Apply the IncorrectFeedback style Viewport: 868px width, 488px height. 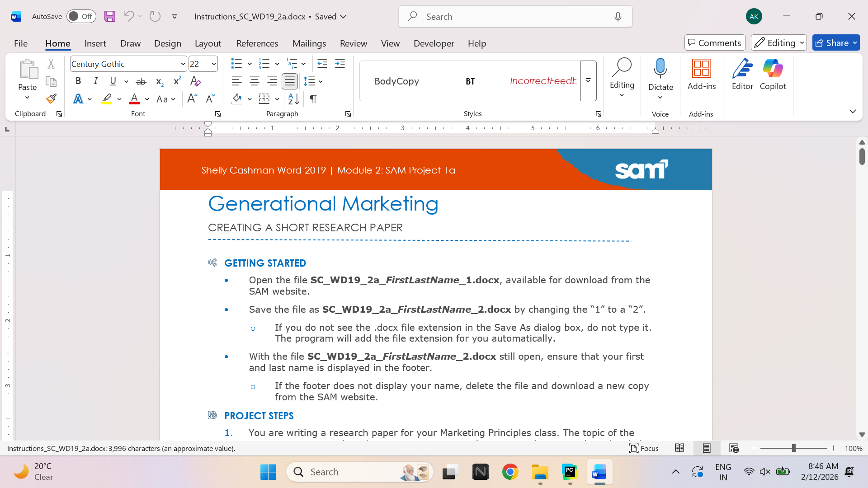coord(543,81)
